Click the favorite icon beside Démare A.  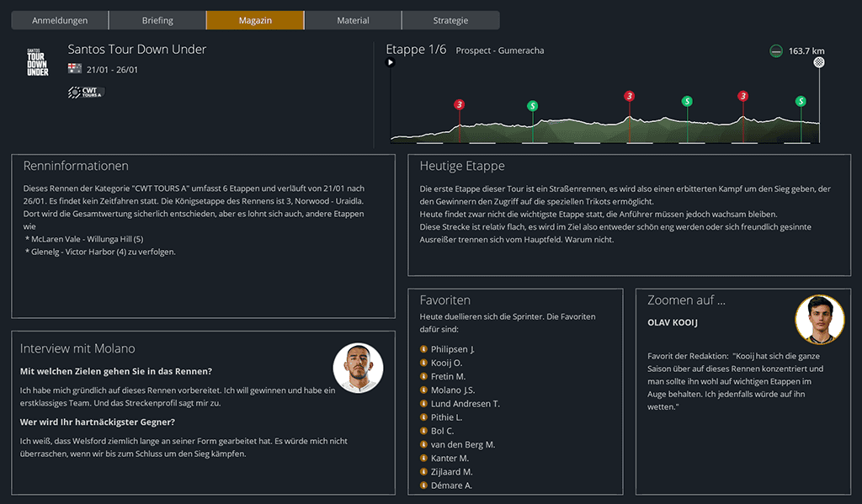pyautogui.click(x=423, y=485)
